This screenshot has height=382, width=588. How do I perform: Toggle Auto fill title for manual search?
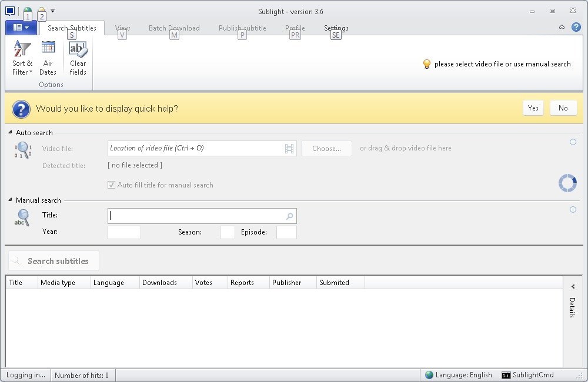pos(111,185)
